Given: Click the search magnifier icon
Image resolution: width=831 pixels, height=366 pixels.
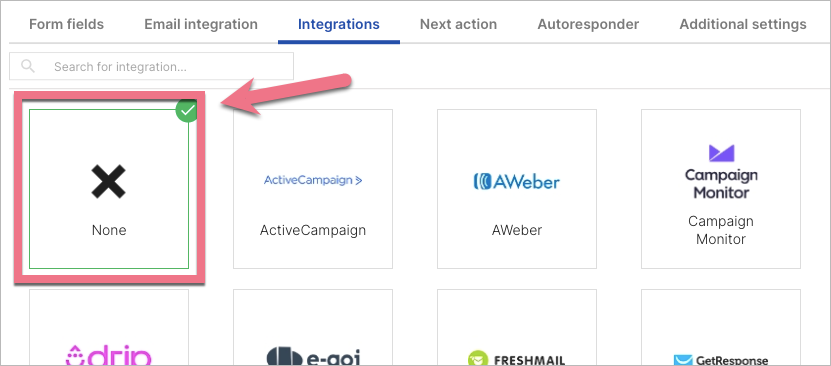Looking at the screenshot, I should 28,66.
